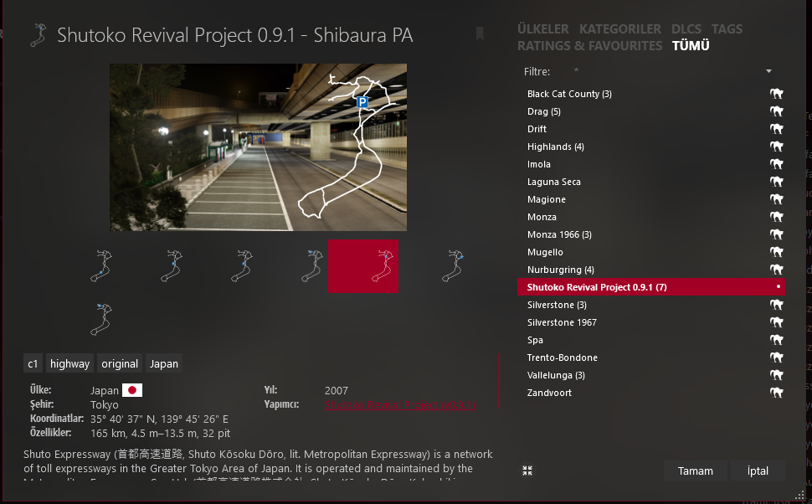Click the Kunos icon beside Trento-Bondone
This screenshot has height=504, width=812.
point(776,358)
